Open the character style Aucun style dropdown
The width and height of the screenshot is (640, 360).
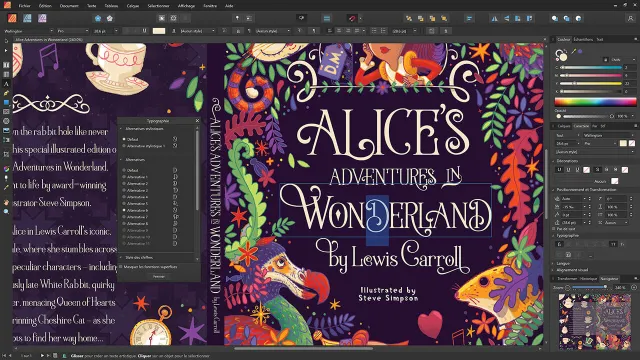click(x=197, y=31)
